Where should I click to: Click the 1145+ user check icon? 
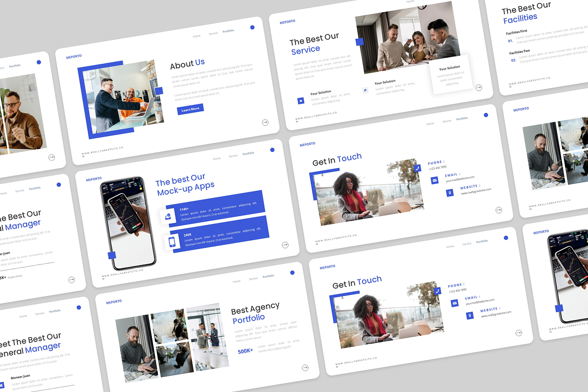pos(168,216)
